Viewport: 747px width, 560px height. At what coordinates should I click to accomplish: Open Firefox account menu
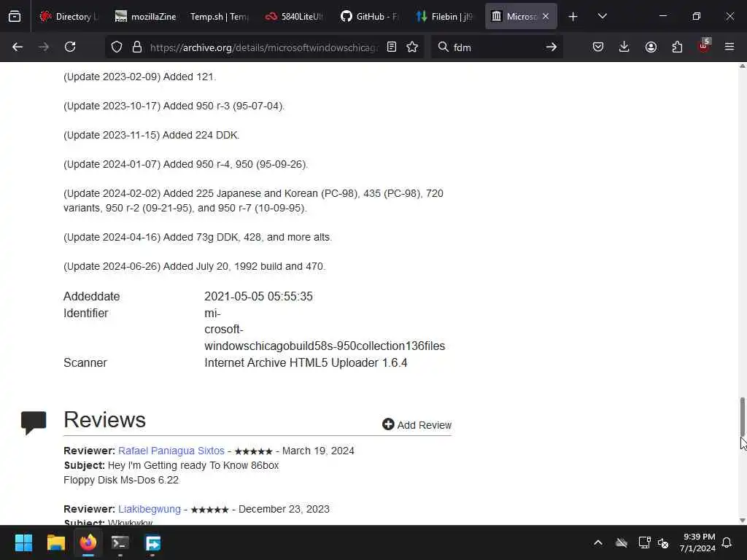651,47
